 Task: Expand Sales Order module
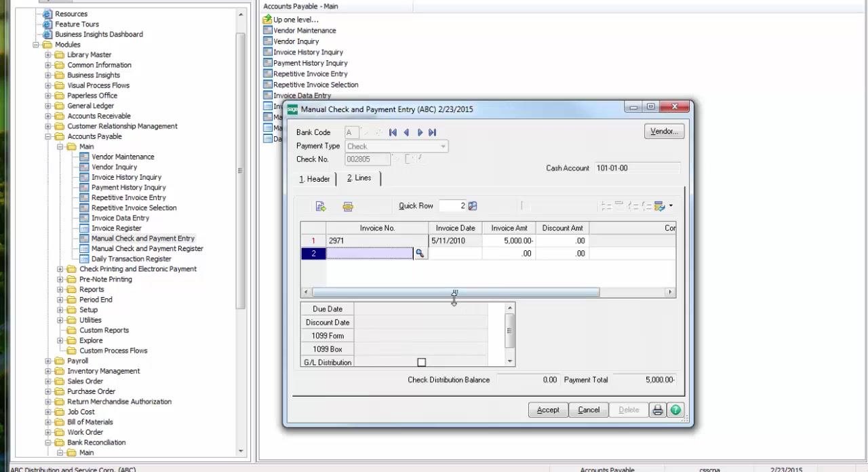click(x=48, y=381)
